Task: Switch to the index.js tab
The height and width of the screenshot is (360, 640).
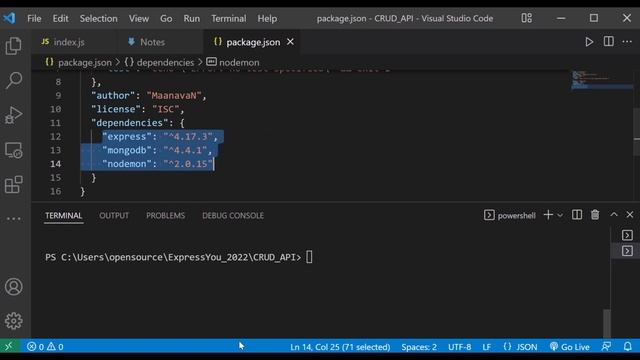Action: pyautogui.click(x=73, y=42)
